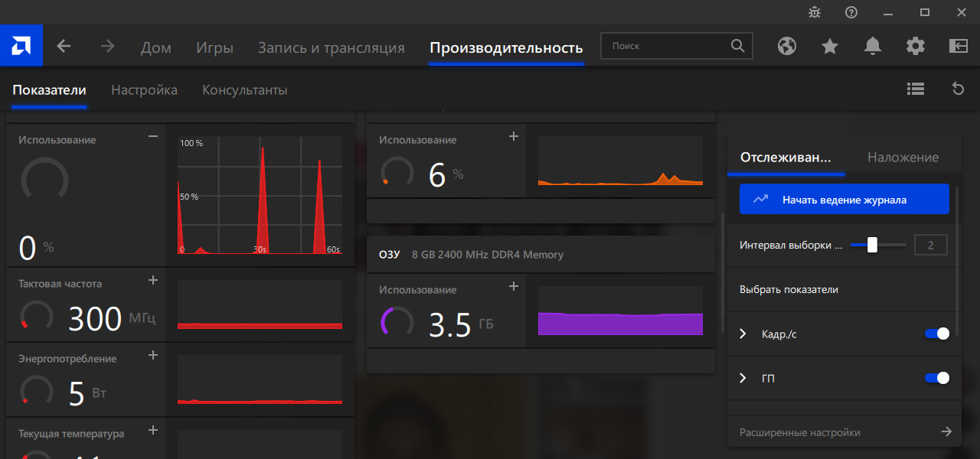The width and height of the screenshot is (980, 459).
Task: Open the help question mark icon
Action: (x=851, y=12)
